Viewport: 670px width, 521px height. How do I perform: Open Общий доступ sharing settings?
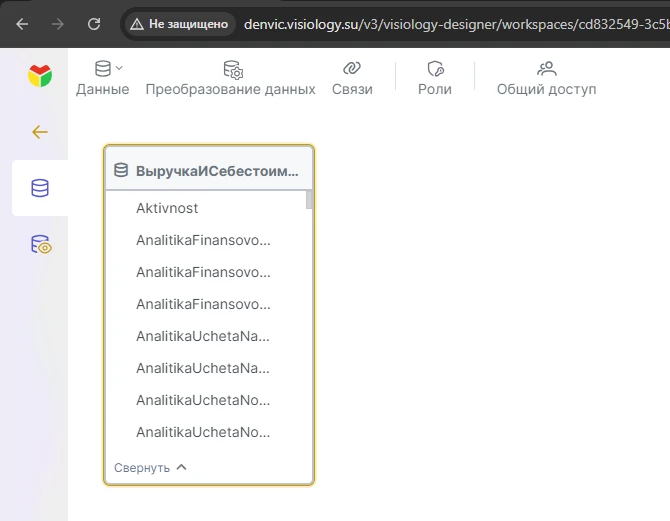tap(546, 78)
